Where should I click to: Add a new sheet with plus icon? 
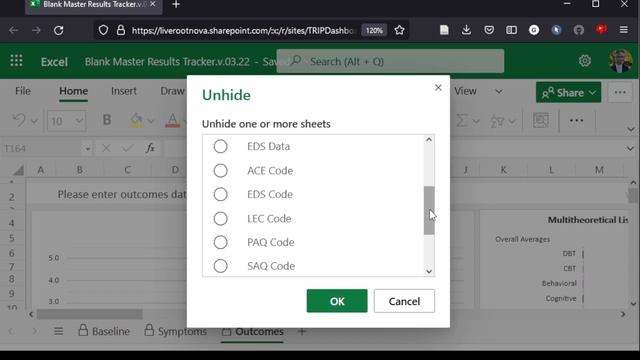pyautogui.click(x=302, y=331)
